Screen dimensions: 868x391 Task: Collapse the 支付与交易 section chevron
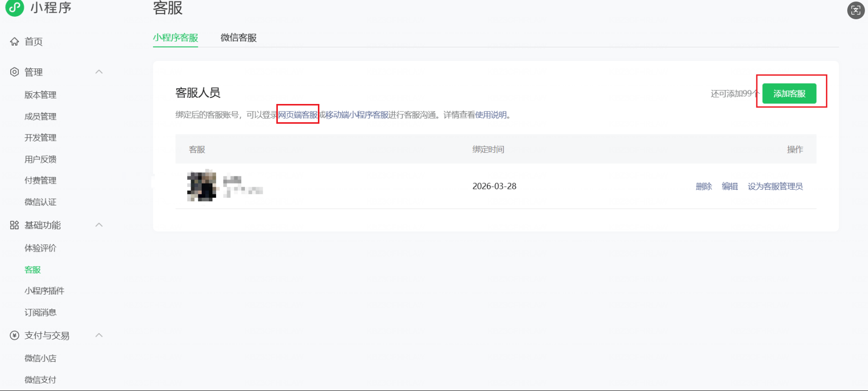pos(99,335)
